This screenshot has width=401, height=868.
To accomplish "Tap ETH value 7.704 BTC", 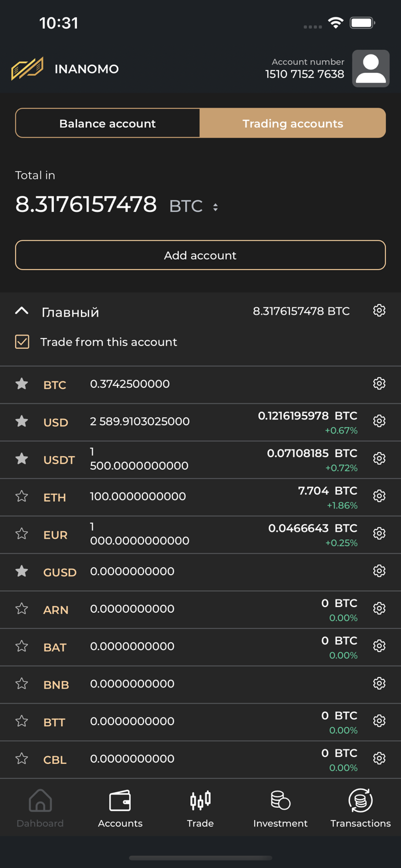I will (328, 491).
